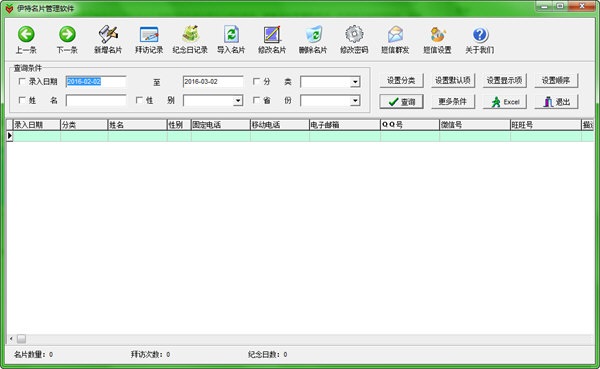Select the first row indicator arrow
The image size is (600, 369).
tap(10, 136)
